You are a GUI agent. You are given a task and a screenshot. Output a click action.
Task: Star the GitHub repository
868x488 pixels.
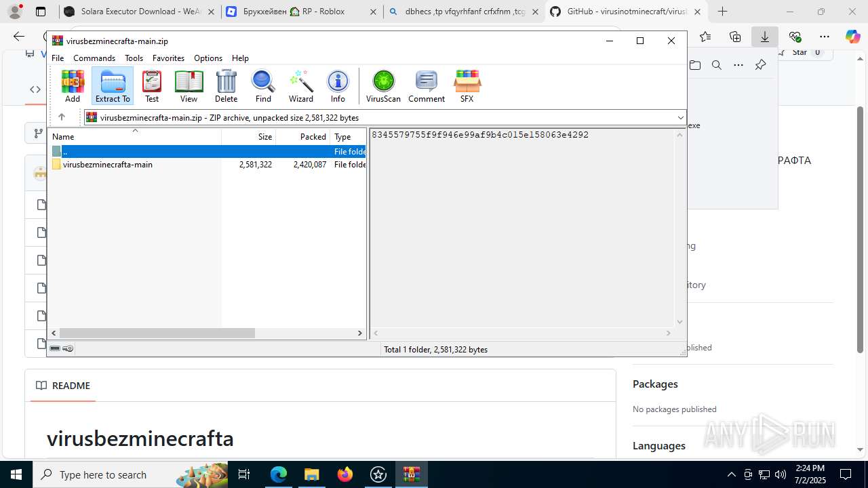(x=800, y=52)
